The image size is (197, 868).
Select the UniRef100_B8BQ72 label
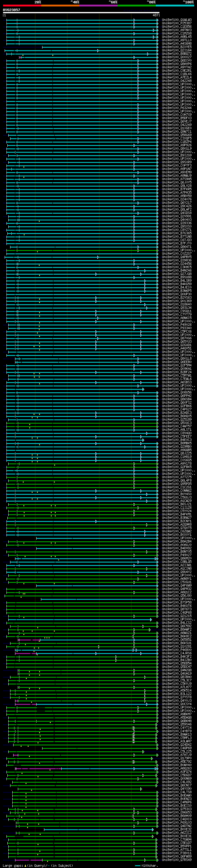pyautogui.click(x=177, y=54)
